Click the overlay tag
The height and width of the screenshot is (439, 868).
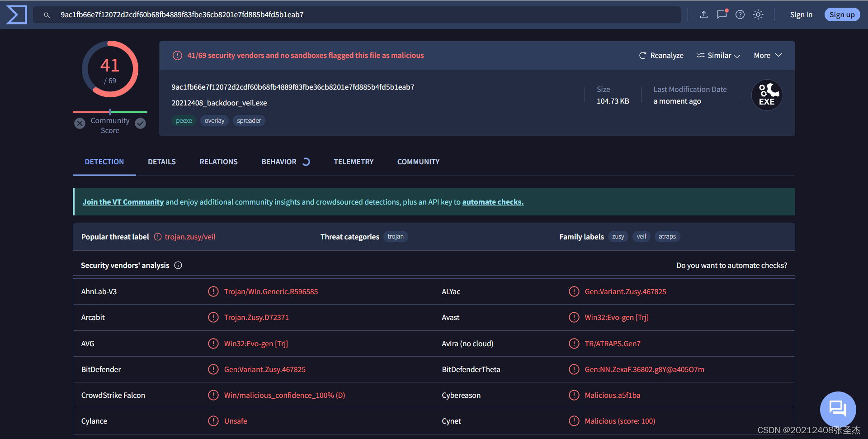(214, 120)
